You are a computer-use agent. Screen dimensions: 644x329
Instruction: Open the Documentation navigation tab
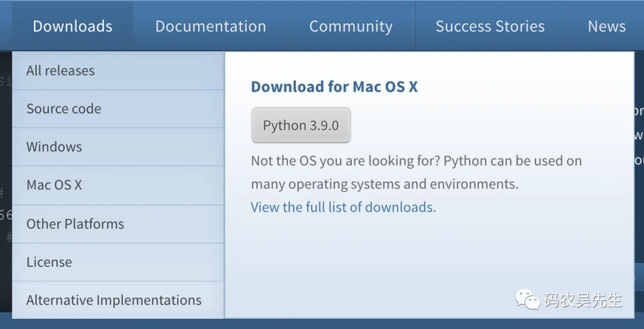[210, 26]
